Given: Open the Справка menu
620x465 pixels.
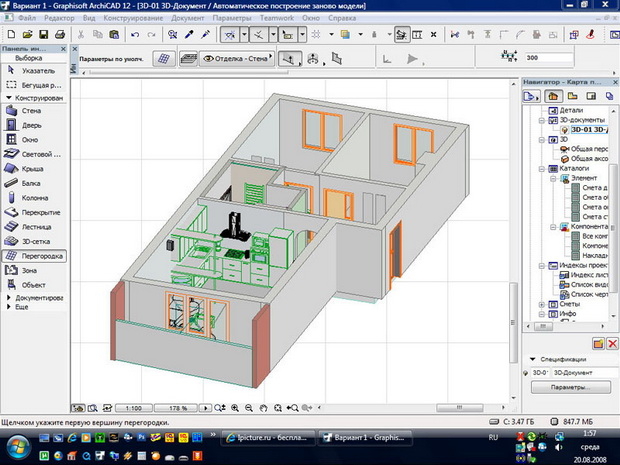Looking at the screenshot, I should (x=342, y=18).
